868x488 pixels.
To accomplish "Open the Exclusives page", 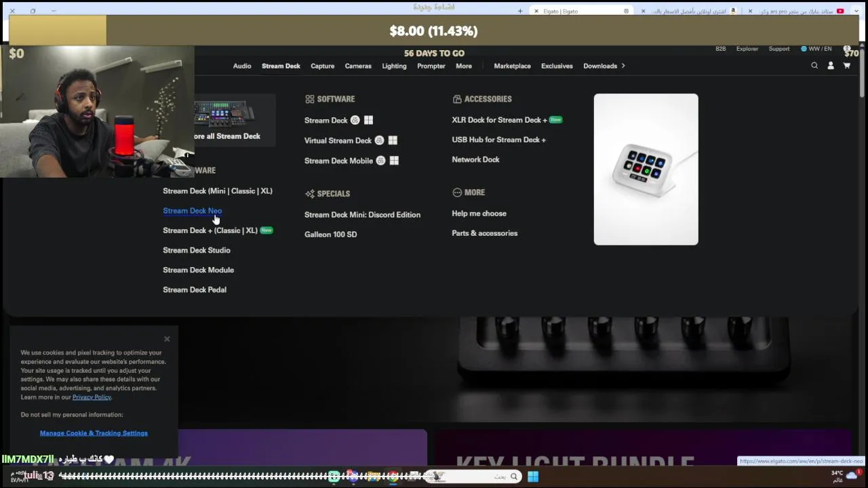I will coord(557,66).
